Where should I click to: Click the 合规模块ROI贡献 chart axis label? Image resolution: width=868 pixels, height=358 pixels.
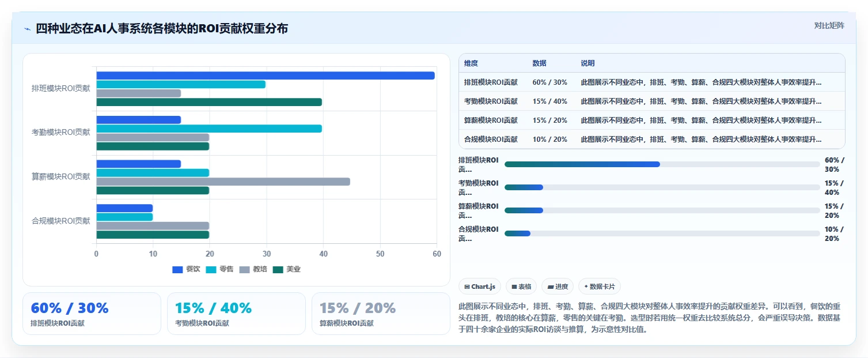pos(61,221)
